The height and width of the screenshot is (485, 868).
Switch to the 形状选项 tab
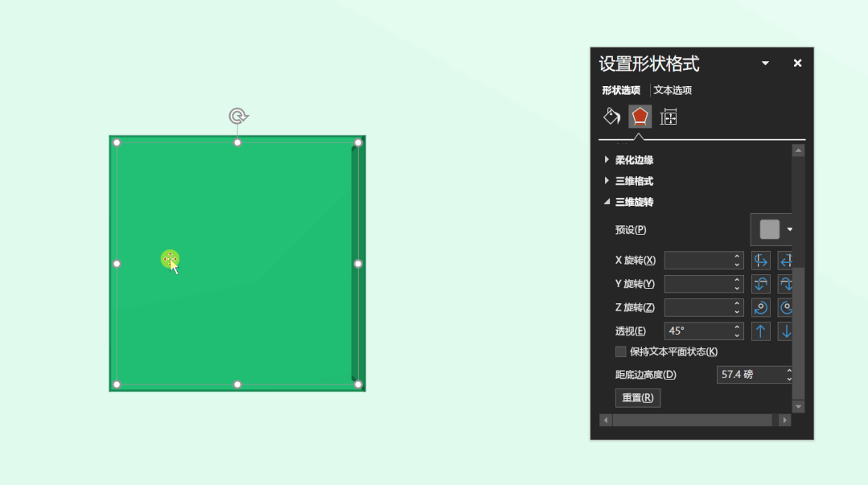621,90
